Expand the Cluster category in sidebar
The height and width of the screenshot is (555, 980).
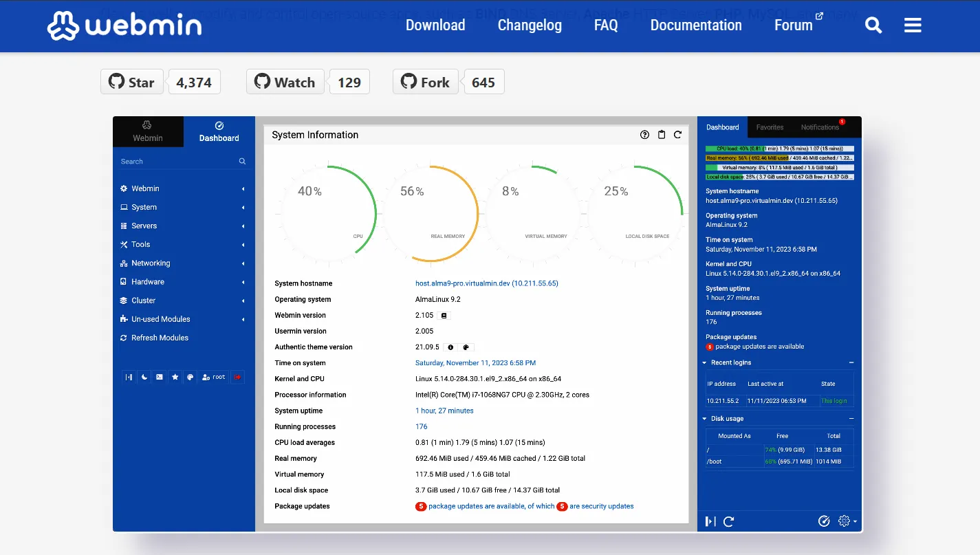pos(183,300)
